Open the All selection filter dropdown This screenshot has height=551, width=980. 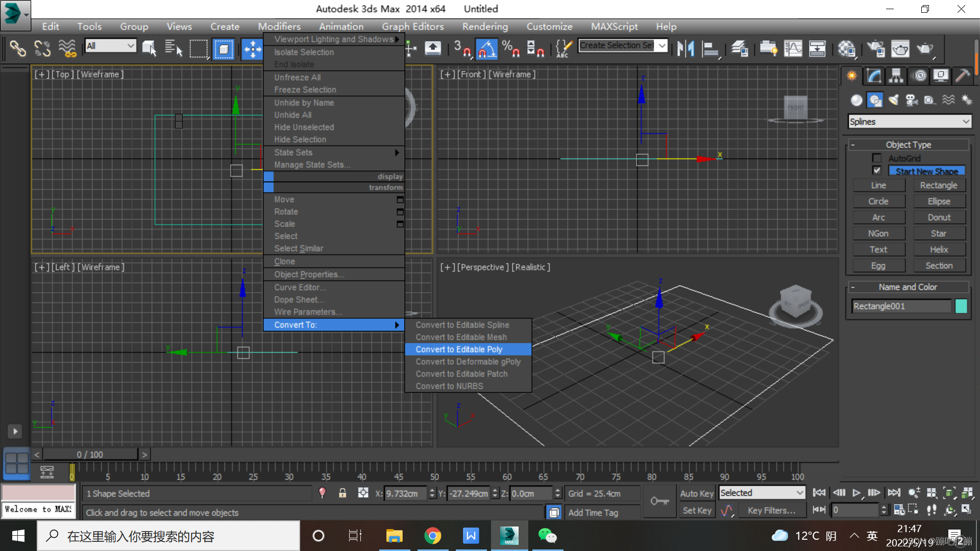coord(110,46)
